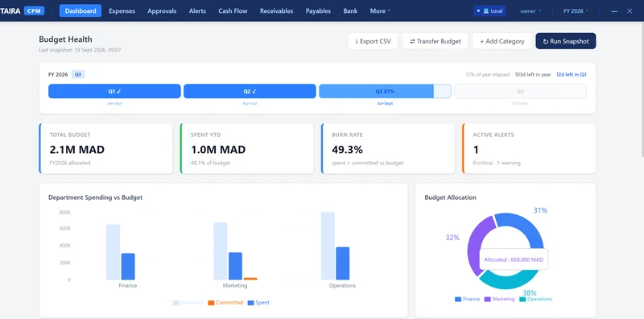The height and width of the screenshot is (319, 644).
Task: Click the Local connection indicator
Action: [489, 11]
